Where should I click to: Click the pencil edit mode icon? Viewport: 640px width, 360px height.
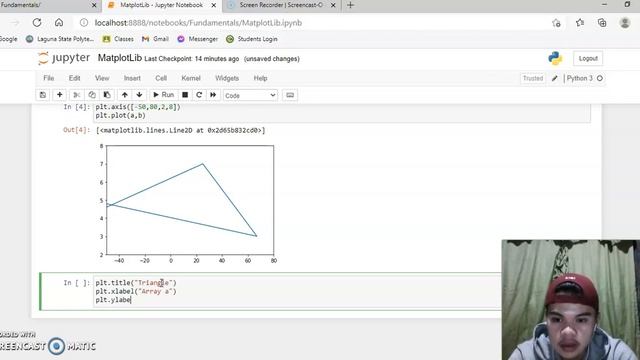coord(554,78)
